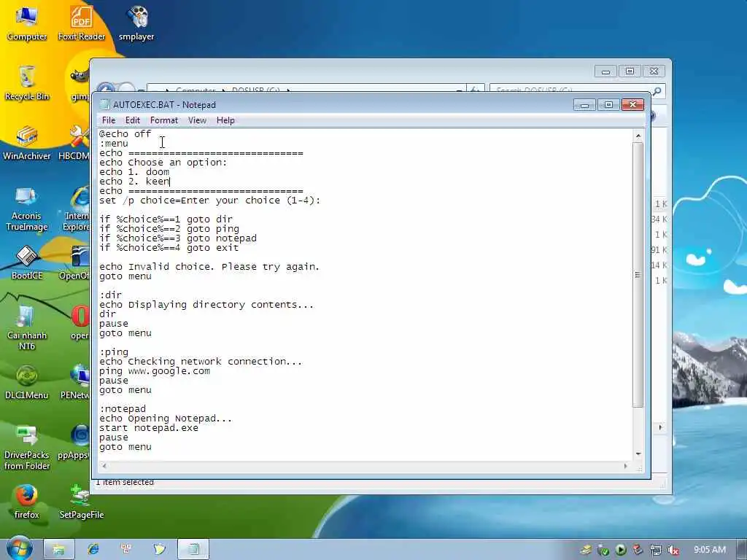747x560 pixels.
Task: Click the 9:05 AM taskbar clock
Action: coord(710,550)
